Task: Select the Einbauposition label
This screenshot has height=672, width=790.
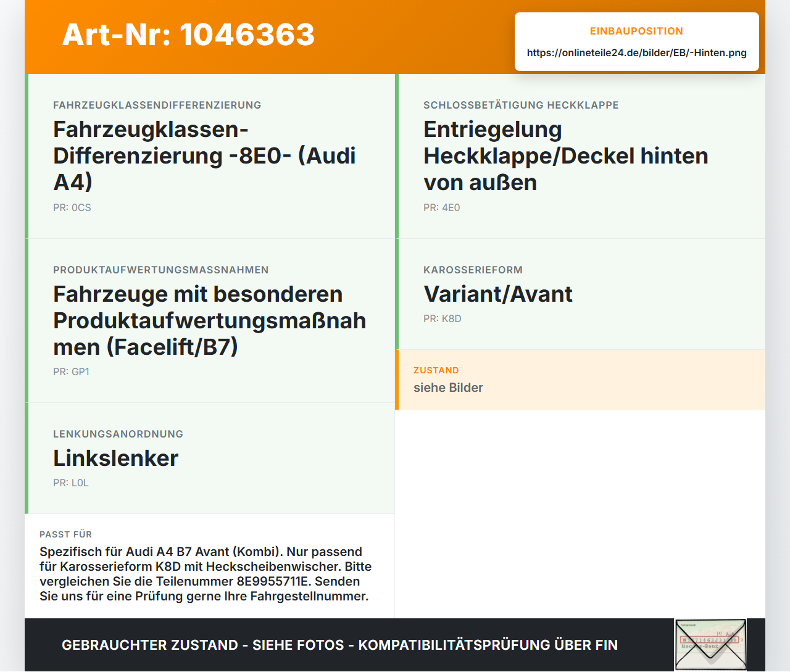Action: tap(636, 31)
